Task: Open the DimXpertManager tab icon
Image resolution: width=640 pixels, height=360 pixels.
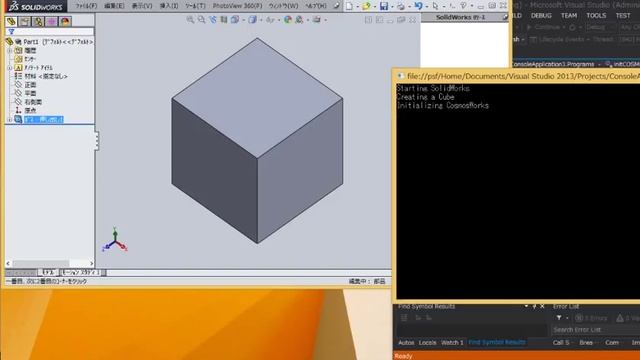Action: tap(51, 21)
